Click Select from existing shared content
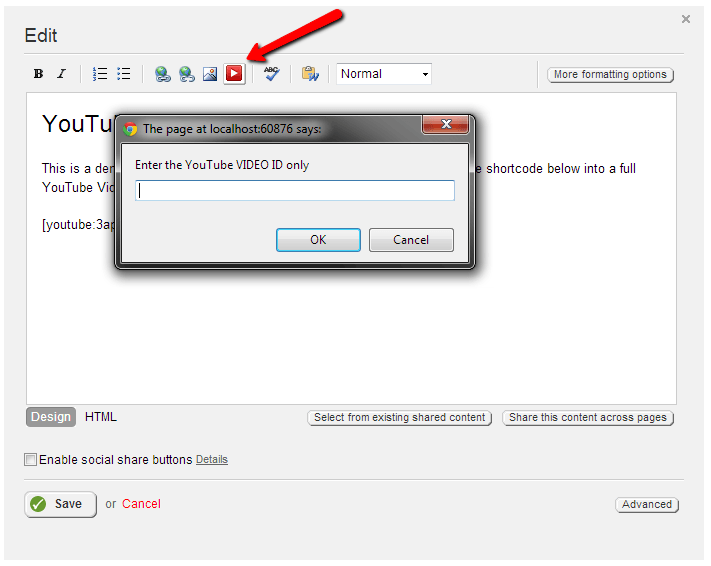Viewport: 711px width, 566px height. click(399, 417)
